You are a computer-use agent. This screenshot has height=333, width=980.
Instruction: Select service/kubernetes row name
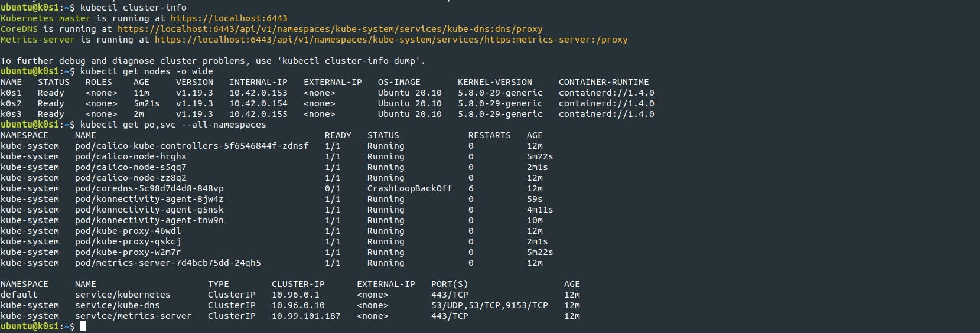pyautogui.click(x=123, y=295)
